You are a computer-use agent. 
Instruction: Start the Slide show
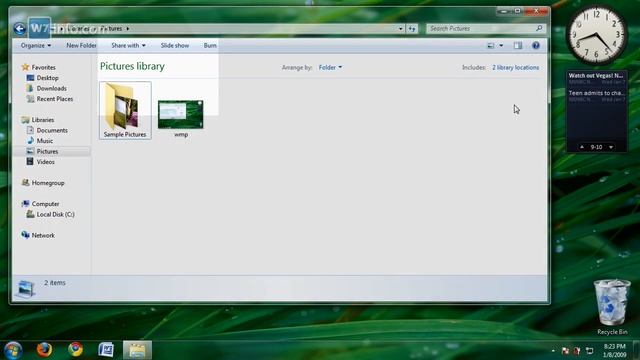[175, 45]
